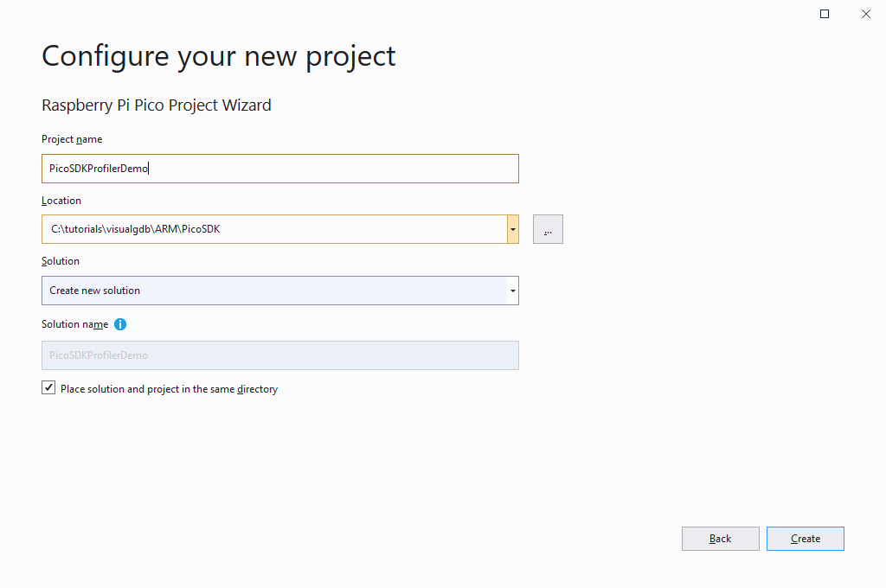Click the Create button

[806, 539]
